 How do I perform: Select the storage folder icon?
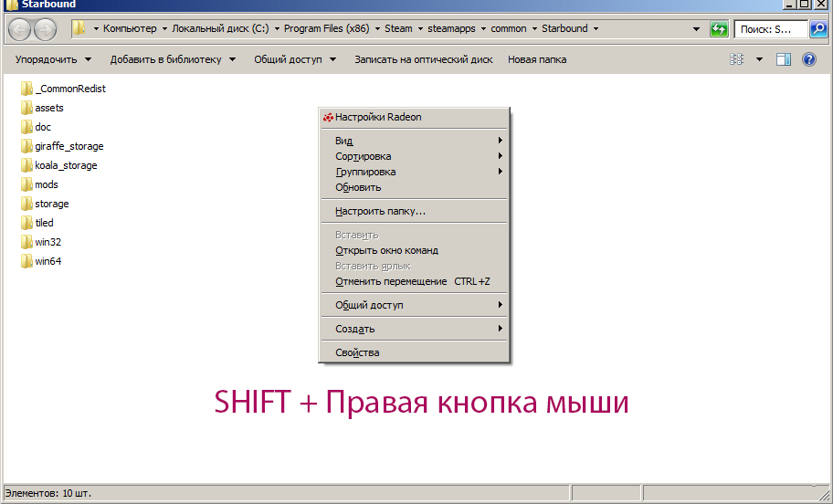pos(26,204)
